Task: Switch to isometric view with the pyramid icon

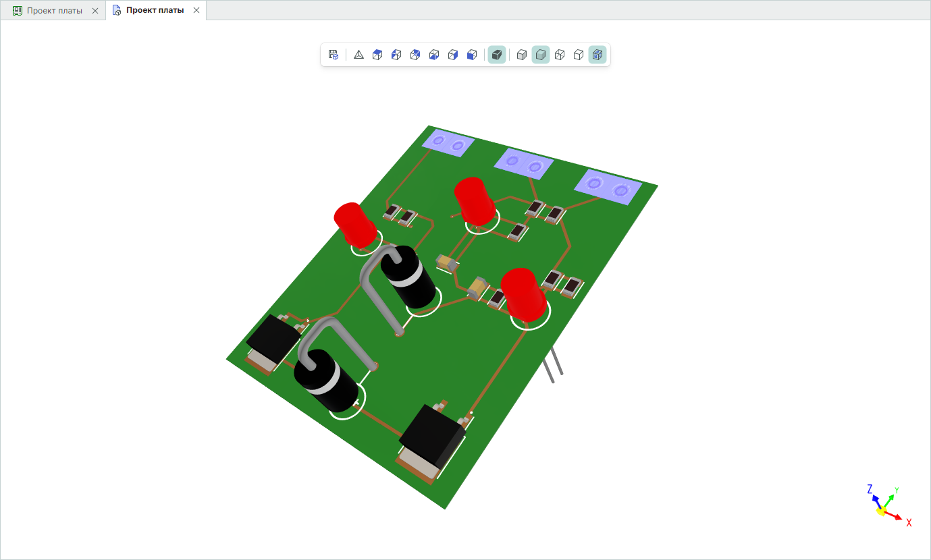Action: (358, 55)
